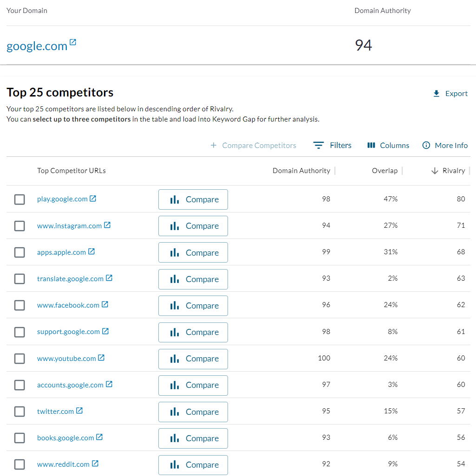Screen dimensions: 476x476
Task: Click Compare for support.google.com
Action: 193,332
